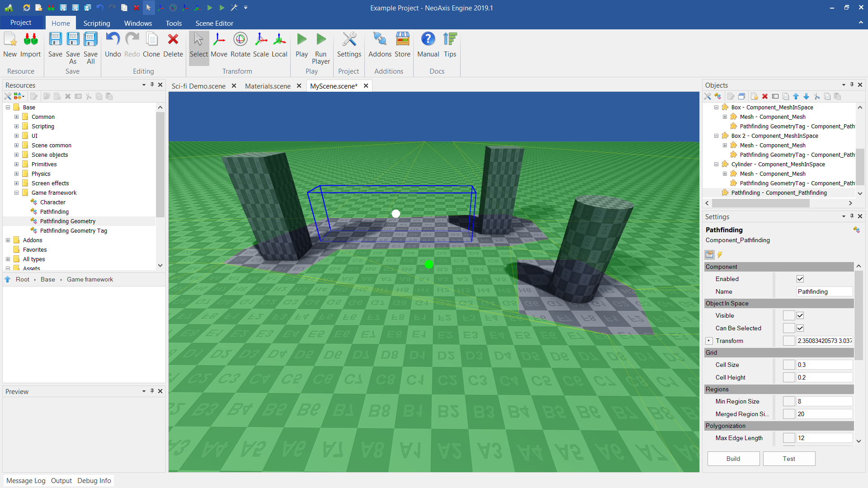Toggle the Can Be Selected checkbox
Screen dimensions: 868x488
tap(800, 328)
